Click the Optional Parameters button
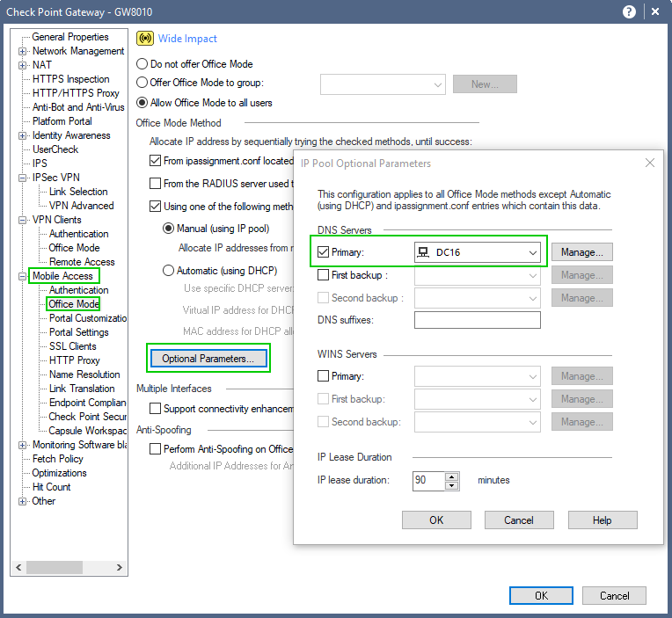Screen dimensions: 672x618 tap(208, 359)
